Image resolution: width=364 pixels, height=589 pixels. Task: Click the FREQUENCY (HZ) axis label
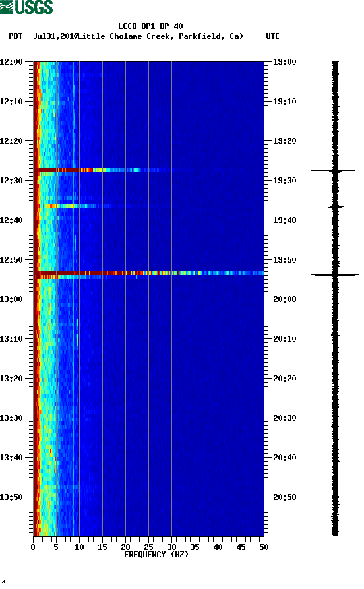[x=156, y=555]
